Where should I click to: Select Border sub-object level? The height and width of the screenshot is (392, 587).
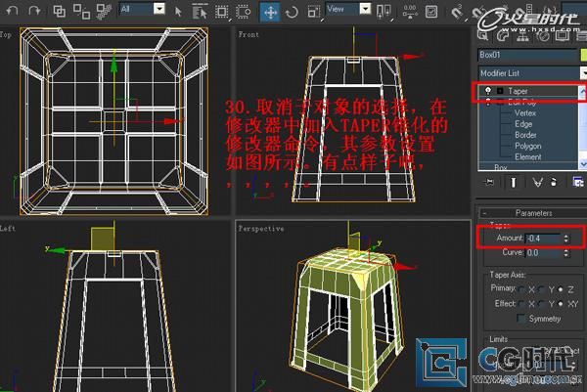525,135
